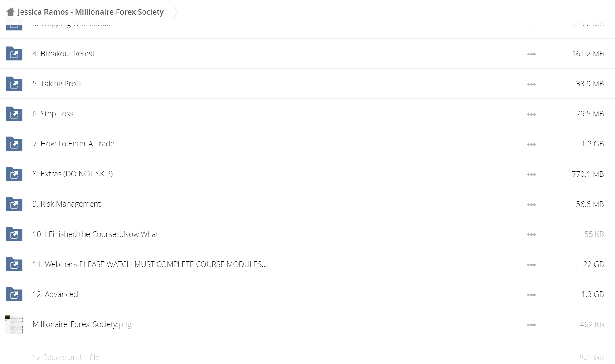The height and width of the screenshot is (364, 615).
Task: Open the Taking Profit shared folder icon
Action: coord(14,84)
